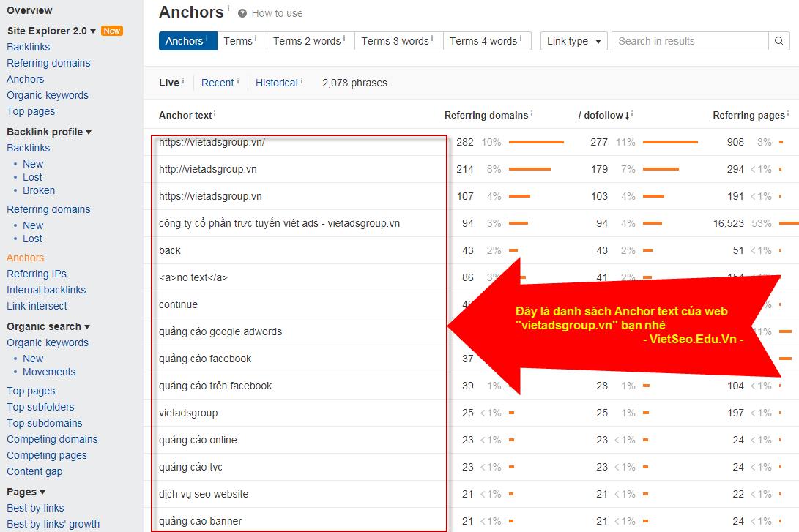Click the How to use help icon
The width and height of the screenshot is (799, 532).
point(242,13)
